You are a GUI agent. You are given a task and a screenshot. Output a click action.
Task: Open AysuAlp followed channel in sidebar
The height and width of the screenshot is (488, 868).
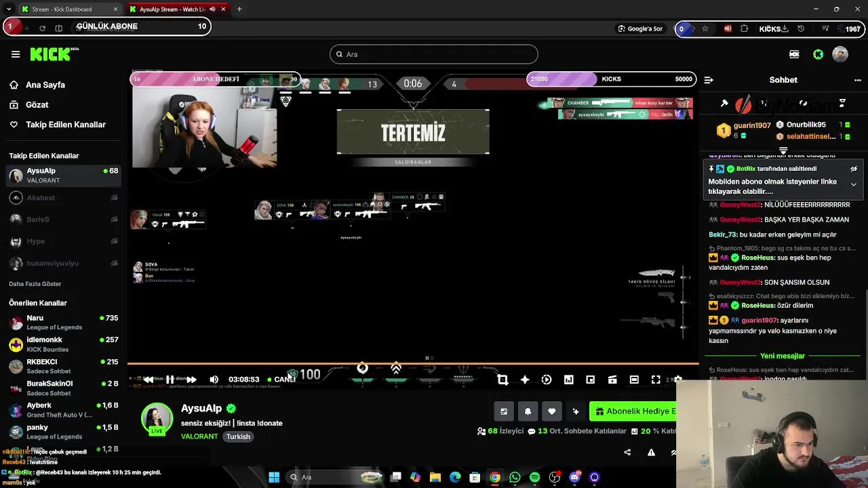tap(64, 175)
